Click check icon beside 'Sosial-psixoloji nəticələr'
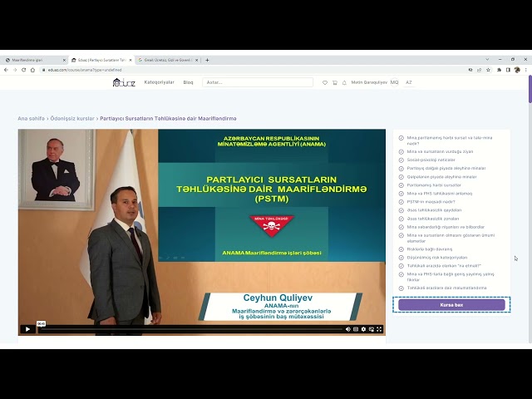This screenshot has width=532, height=399. [401, 160]
